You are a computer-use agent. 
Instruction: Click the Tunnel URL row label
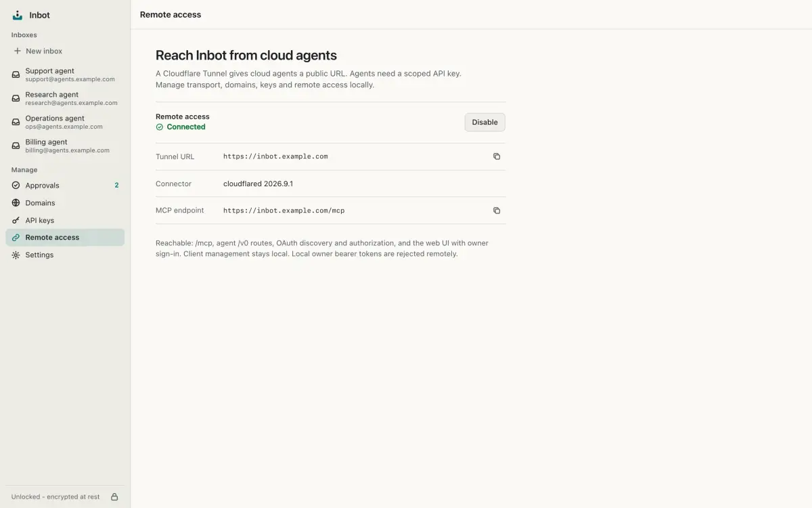[175, 156]
